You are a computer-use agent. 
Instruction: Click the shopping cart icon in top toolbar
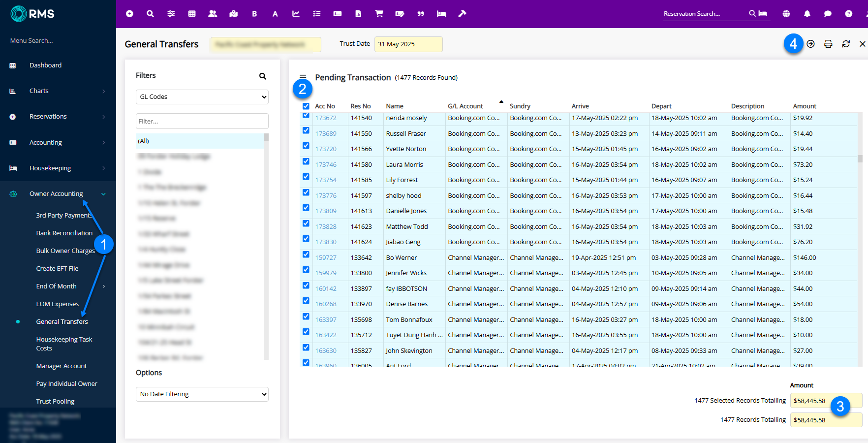[x=379, y=14]
